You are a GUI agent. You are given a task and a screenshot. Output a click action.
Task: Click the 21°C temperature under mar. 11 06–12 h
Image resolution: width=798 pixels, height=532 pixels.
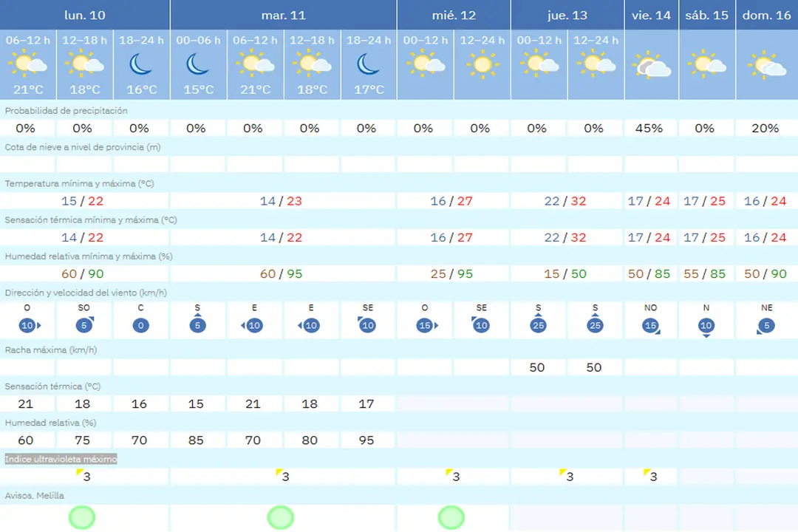255,89
